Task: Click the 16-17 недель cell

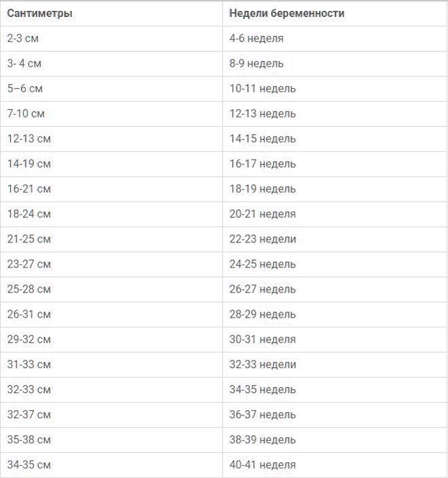Action: 335,164
